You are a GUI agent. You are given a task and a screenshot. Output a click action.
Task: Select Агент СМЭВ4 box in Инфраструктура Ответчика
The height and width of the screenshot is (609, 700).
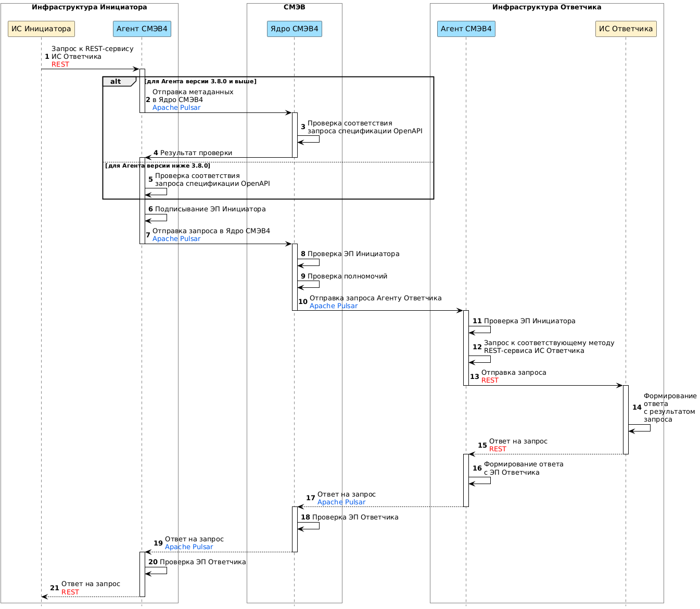pos(466,29)
